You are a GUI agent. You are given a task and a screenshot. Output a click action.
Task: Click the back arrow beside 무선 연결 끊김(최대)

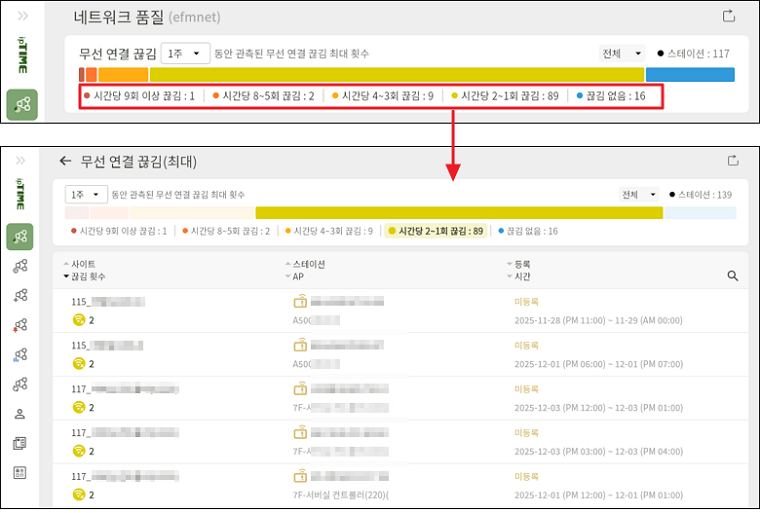tap(66, 161)
